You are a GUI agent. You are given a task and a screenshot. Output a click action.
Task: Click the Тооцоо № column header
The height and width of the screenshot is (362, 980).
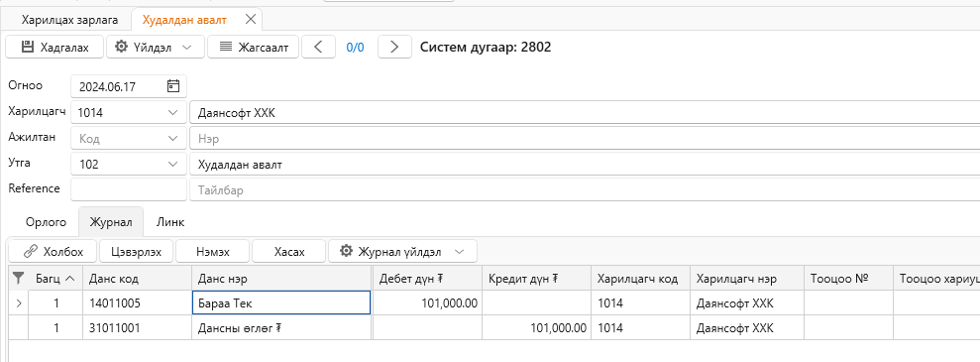pyautogui.click(x=848, y=278)
